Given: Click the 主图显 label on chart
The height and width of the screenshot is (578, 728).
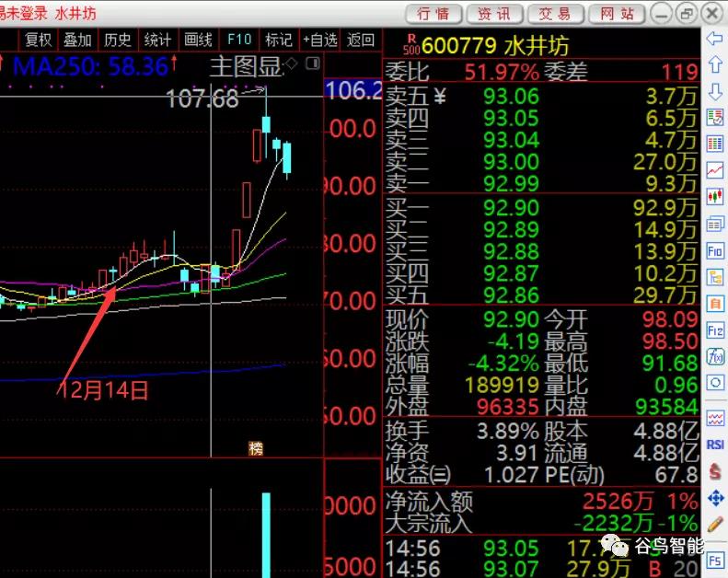Looking at the screenshot, I should point(246,66).
